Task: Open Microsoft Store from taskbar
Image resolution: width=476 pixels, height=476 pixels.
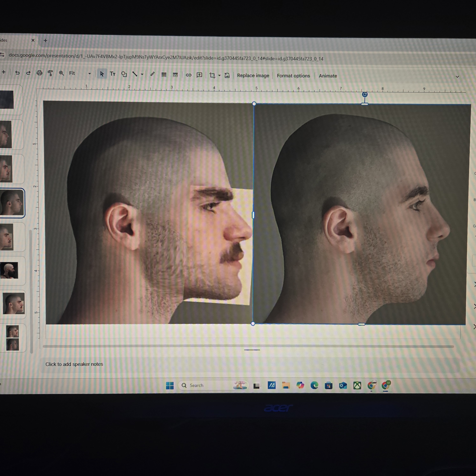Action: (x=328, y=386)
